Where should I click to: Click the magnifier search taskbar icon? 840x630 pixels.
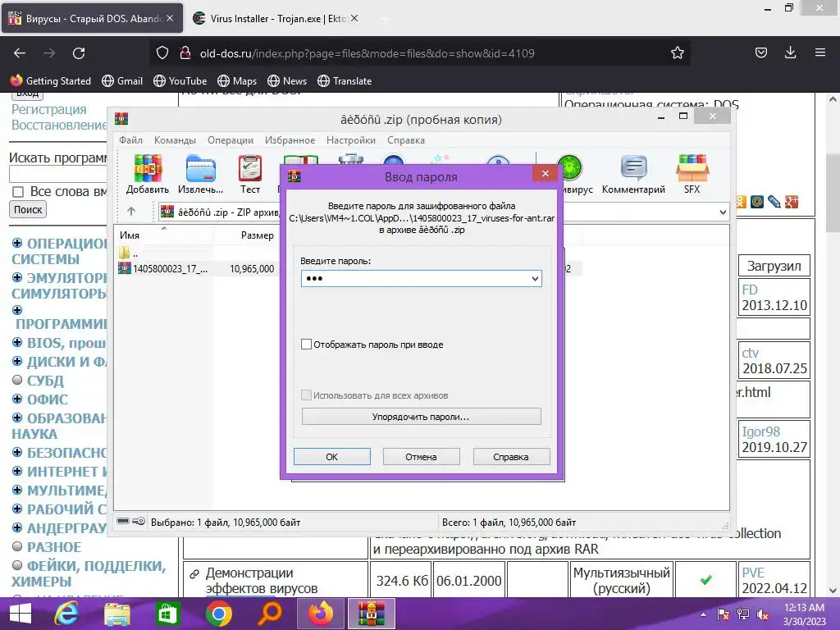(x=269, y=614)
